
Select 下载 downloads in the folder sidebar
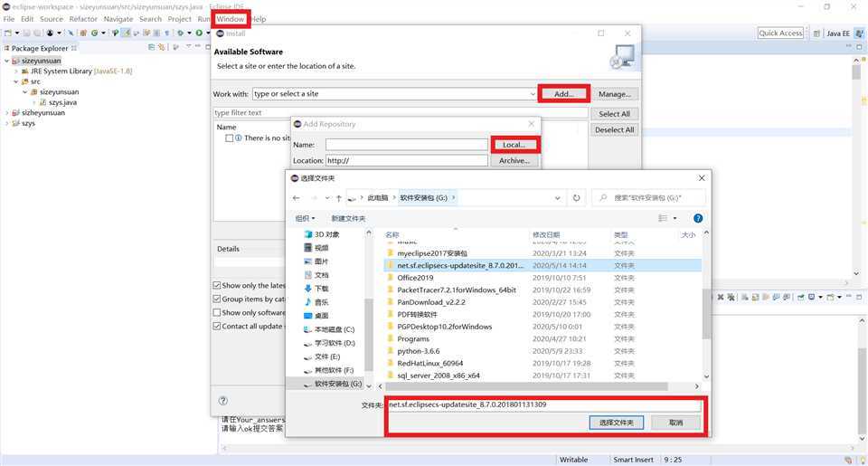(x=316, y=288)
